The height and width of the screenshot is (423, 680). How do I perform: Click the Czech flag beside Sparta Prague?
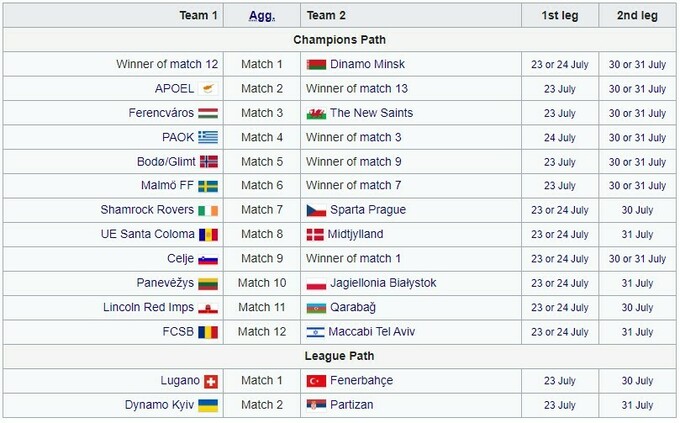tap(316, 210)
